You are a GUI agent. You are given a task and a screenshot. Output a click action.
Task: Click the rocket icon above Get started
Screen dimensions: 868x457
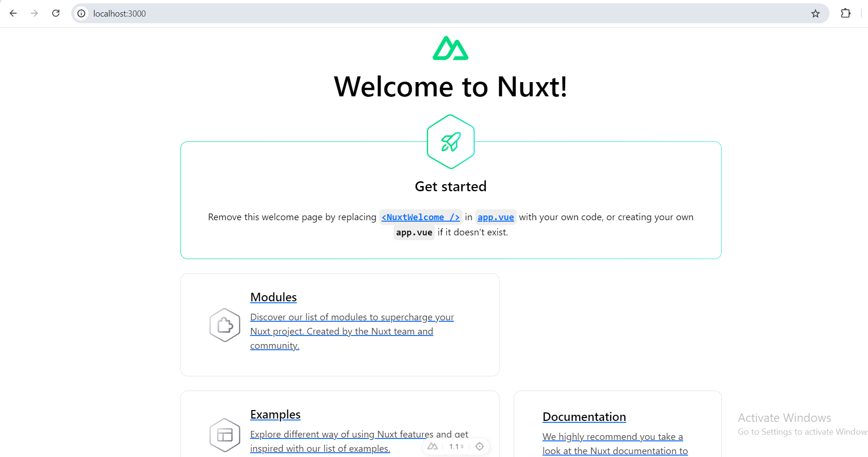pyautogui.click(x=450, y=141)
